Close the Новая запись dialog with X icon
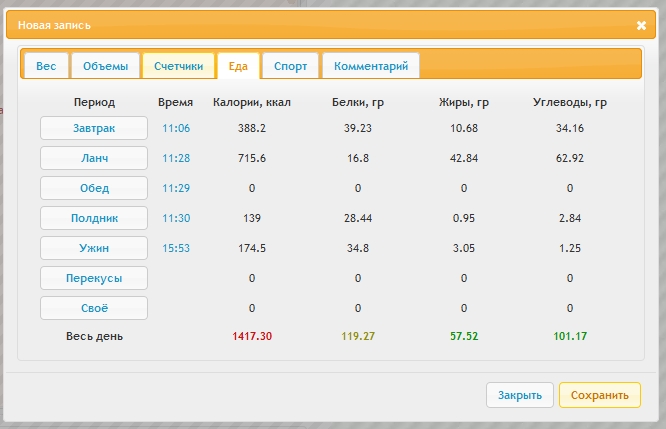666x429 pixels. [641, 26]
